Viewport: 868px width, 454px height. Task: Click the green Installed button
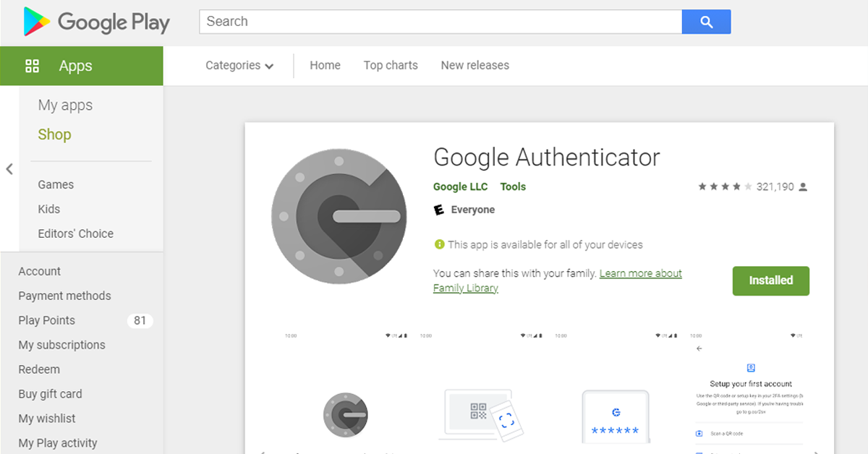point(771,280)
